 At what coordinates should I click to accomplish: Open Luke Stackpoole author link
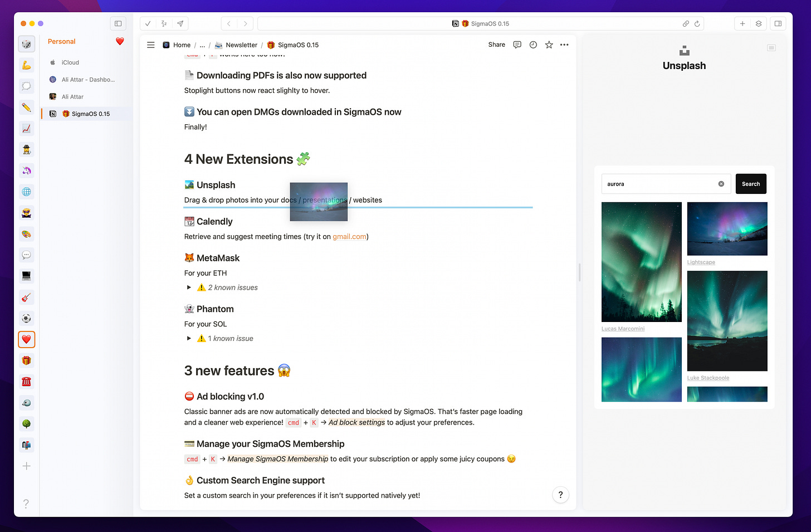708,378
